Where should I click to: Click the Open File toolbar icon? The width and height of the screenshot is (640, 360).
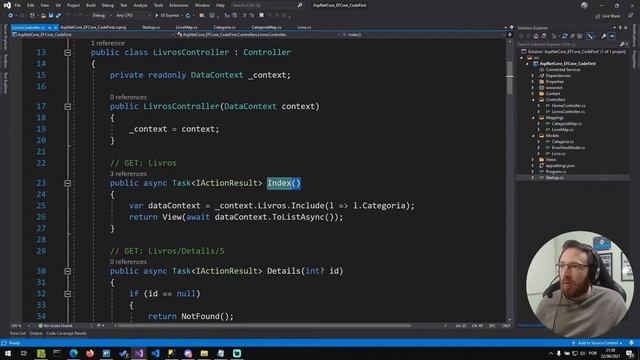(x=43, y=16)
